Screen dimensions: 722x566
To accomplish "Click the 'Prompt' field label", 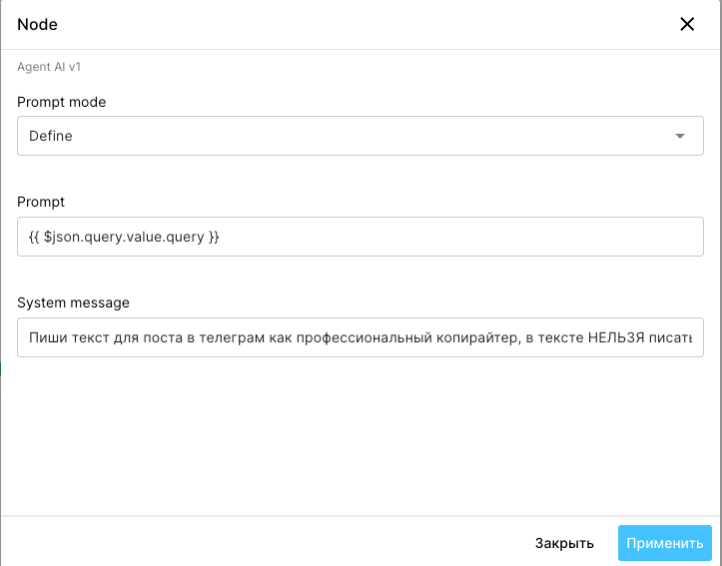I will pyautogui.click(x=41, y=202).
